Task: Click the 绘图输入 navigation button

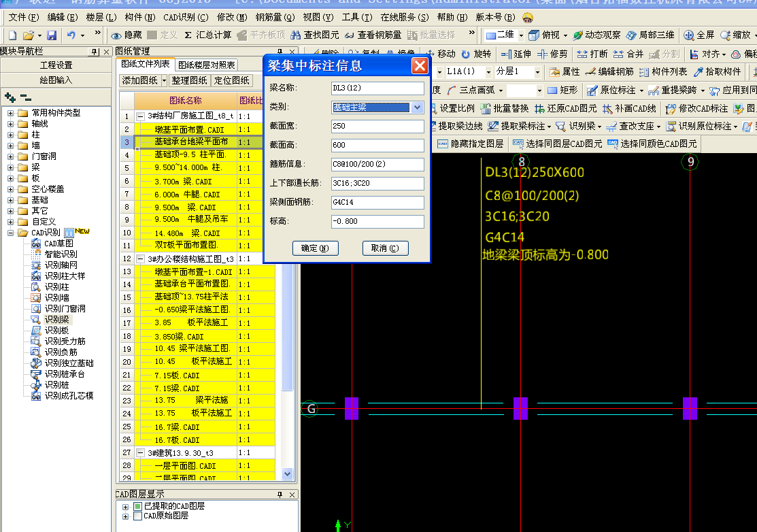Action: tap(56, 80)
